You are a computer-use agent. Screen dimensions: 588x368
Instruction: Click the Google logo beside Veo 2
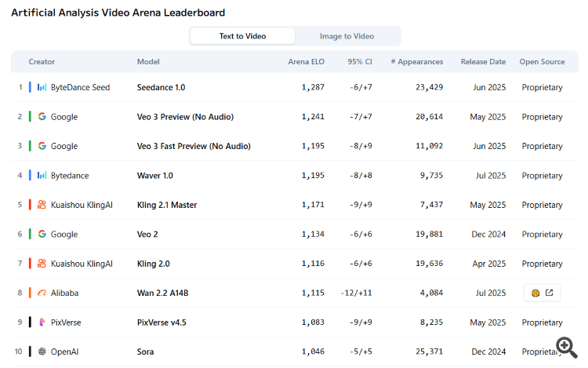[42, 234]
